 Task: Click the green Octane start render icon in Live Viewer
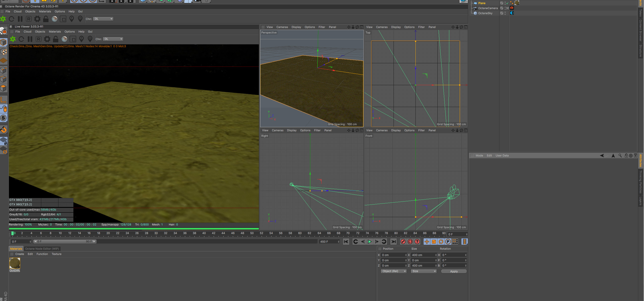(x=13, y=39)
